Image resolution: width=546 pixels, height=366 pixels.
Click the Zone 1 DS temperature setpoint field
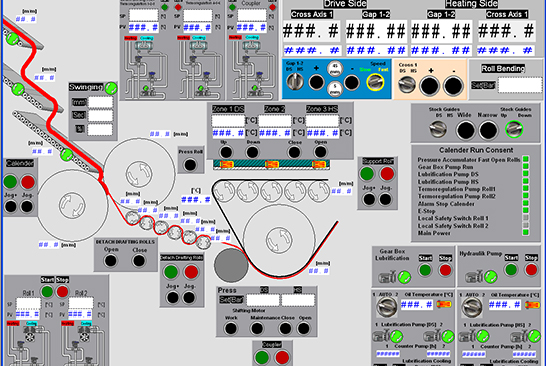tap(228, 120)
